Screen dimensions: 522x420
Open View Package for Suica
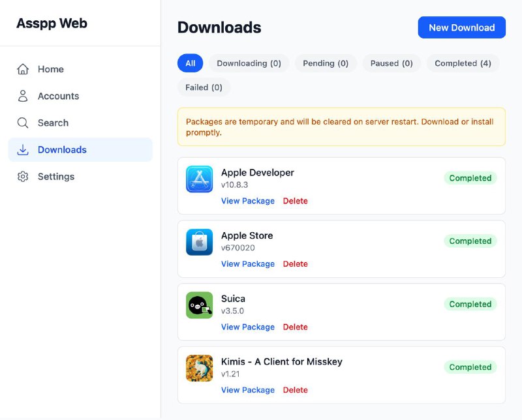point(248,327)
